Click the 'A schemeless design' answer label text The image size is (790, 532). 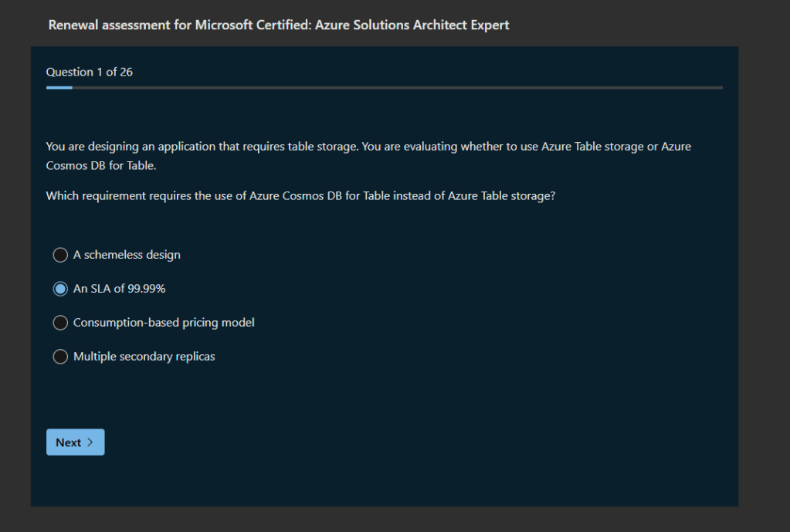[127, 255]
